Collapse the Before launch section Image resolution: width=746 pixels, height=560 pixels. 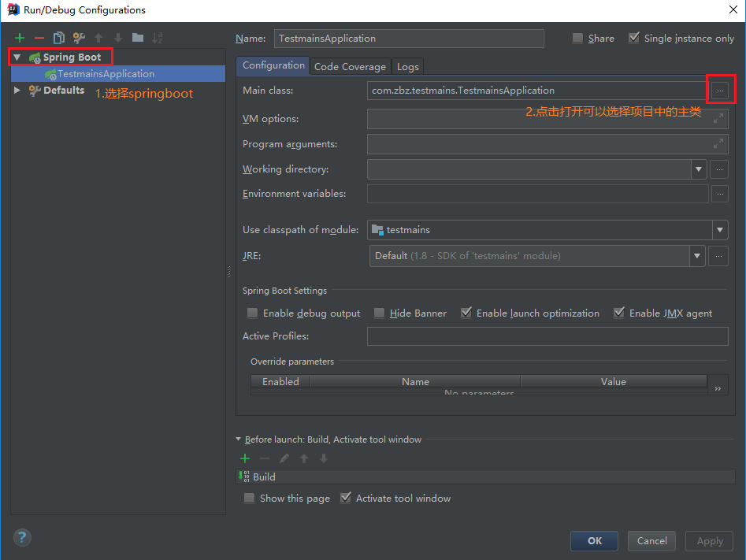[x=239, y=439]
